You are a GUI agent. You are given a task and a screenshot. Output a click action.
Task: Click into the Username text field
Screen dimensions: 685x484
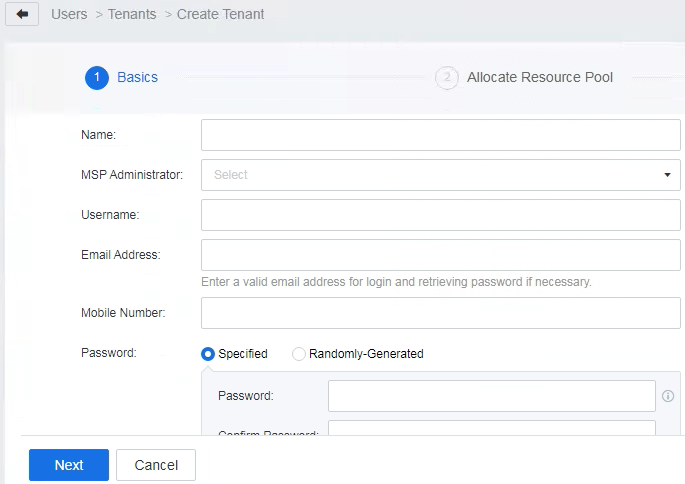[440, 215]
